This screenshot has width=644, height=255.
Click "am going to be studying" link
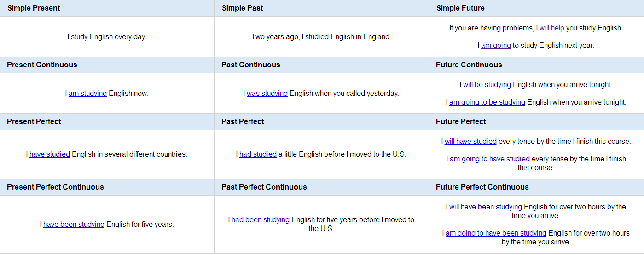click(487, 102)
